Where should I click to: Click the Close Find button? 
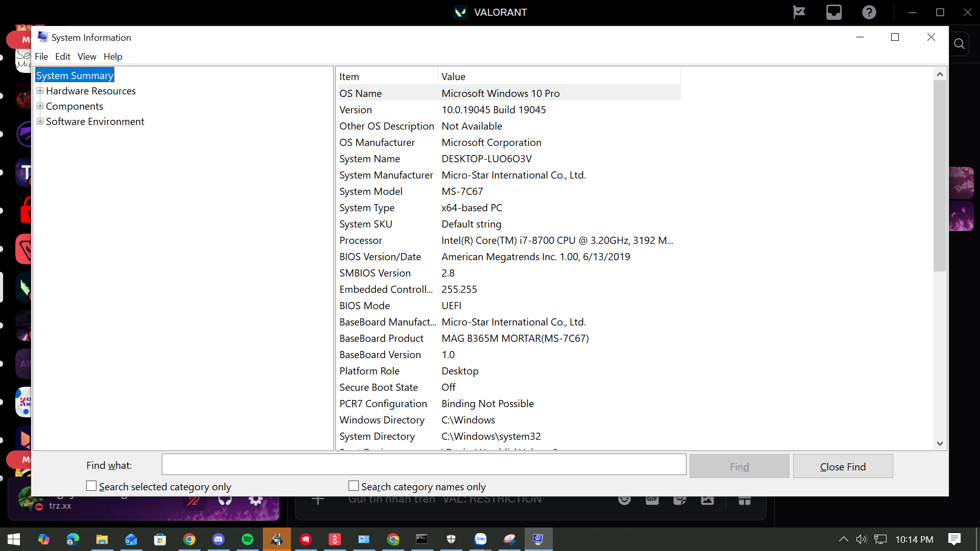point(843,466)
